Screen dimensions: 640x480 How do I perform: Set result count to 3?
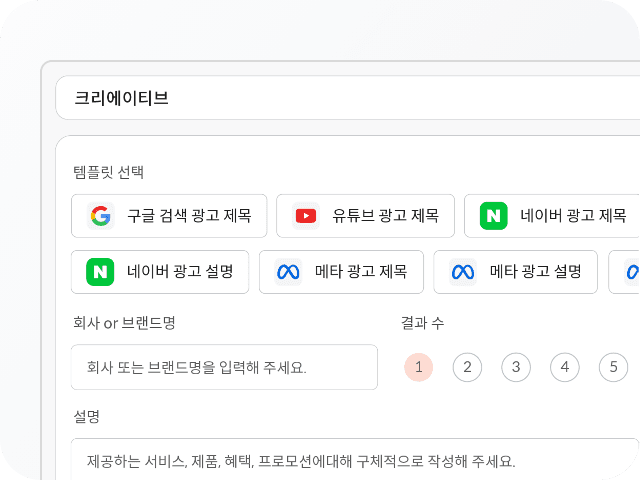pos(516,367)
